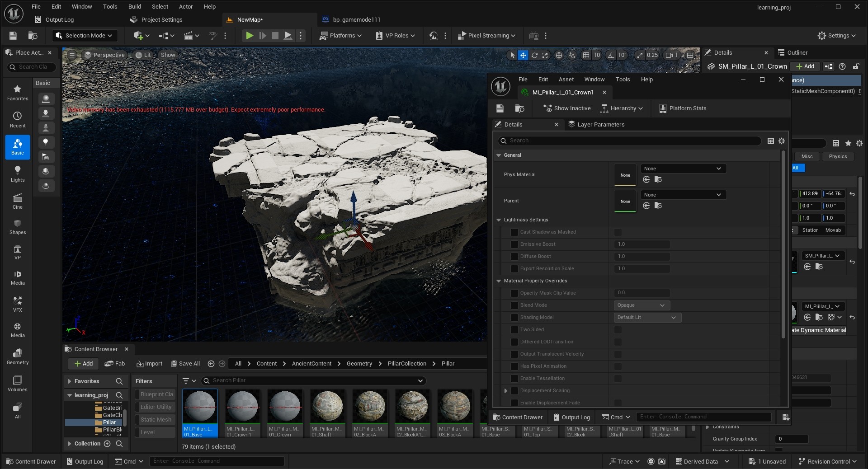Image resolution: width=868 pixels, height=469 pixels.
Task: Select the scale gizmo tool in viewport
Action: [545, 55]
